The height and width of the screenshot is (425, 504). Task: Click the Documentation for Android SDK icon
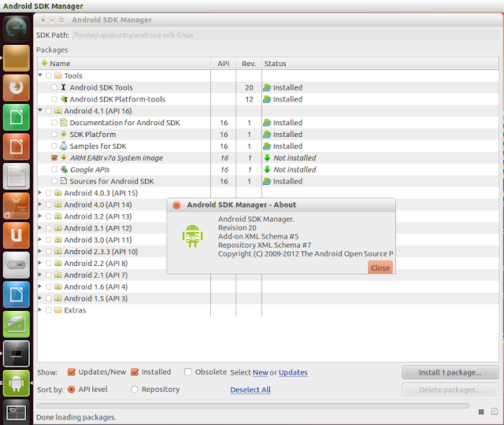64,123
